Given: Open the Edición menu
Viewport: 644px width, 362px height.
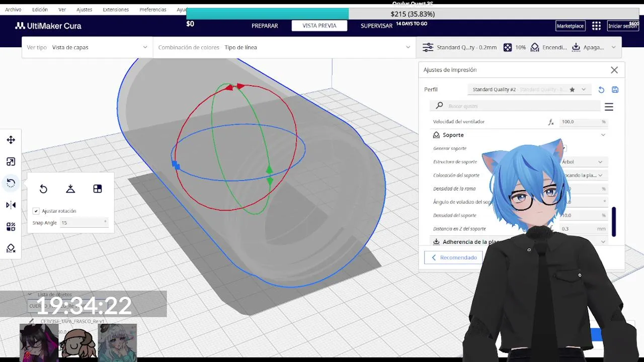Looking at the screenshot, I should 40,10.
